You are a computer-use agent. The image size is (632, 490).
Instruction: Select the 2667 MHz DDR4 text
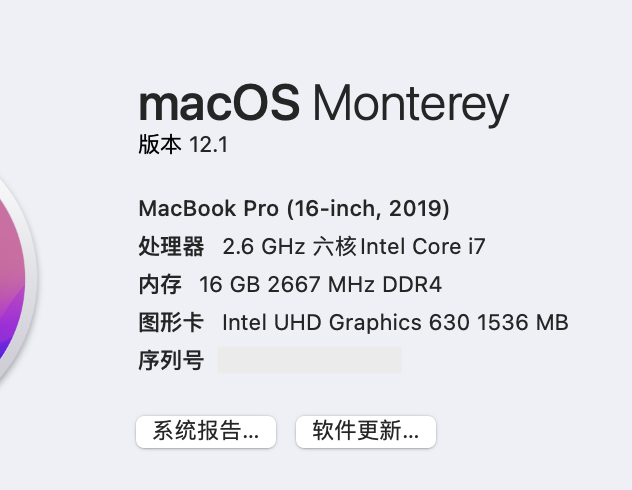(x=354, y=284)
